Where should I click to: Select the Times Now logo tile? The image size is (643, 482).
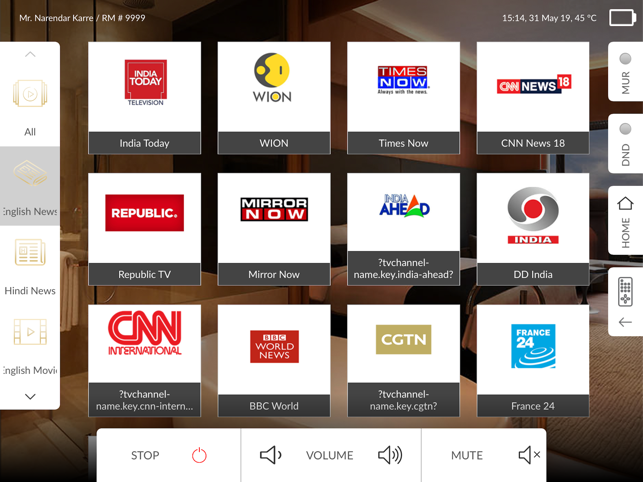(403, 80)
